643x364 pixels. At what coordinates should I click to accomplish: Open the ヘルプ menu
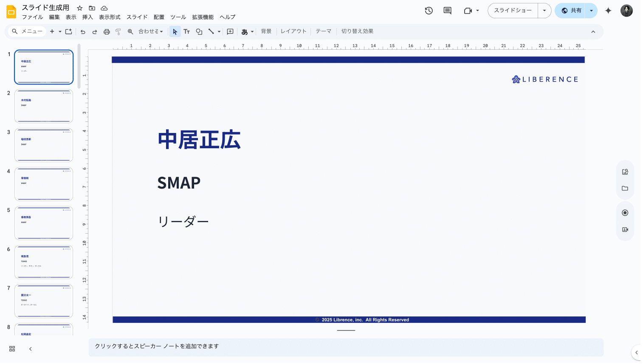coord(228,17)
